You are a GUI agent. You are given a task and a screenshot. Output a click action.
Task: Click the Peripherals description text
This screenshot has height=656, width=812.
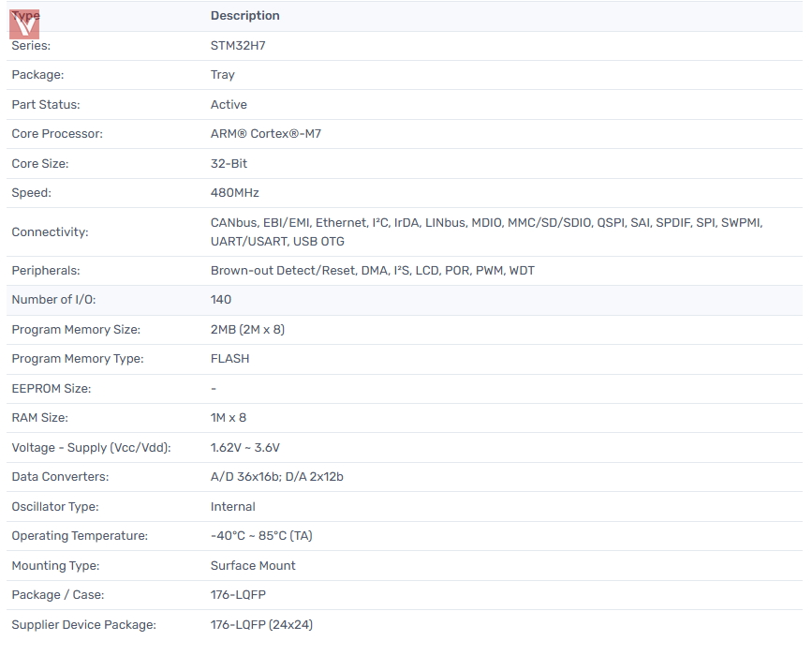pyautogui.click(x=372, y=271)
